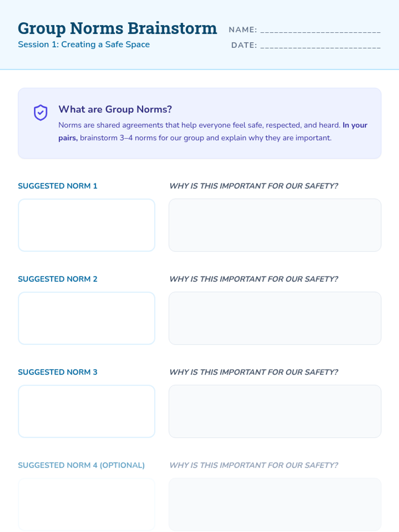Screen dimensions: 399x532
Task: Select the Date blank line
Action: click(321, 45)
